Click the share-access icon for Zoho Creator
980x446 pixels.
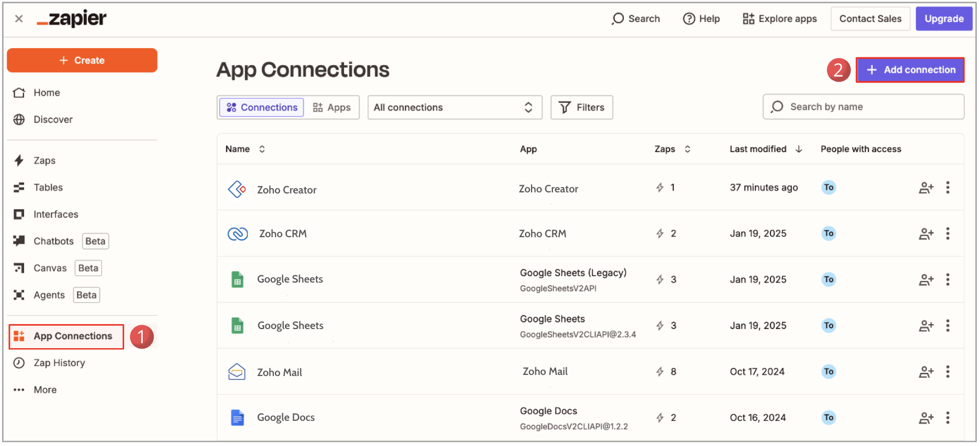pos(925,188)
